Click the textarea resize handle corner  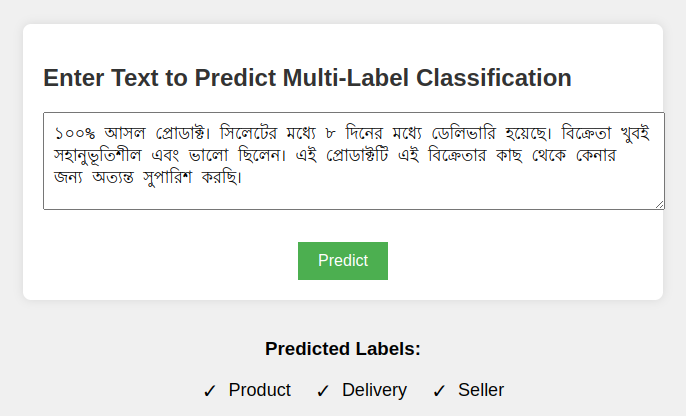point(659,204)
